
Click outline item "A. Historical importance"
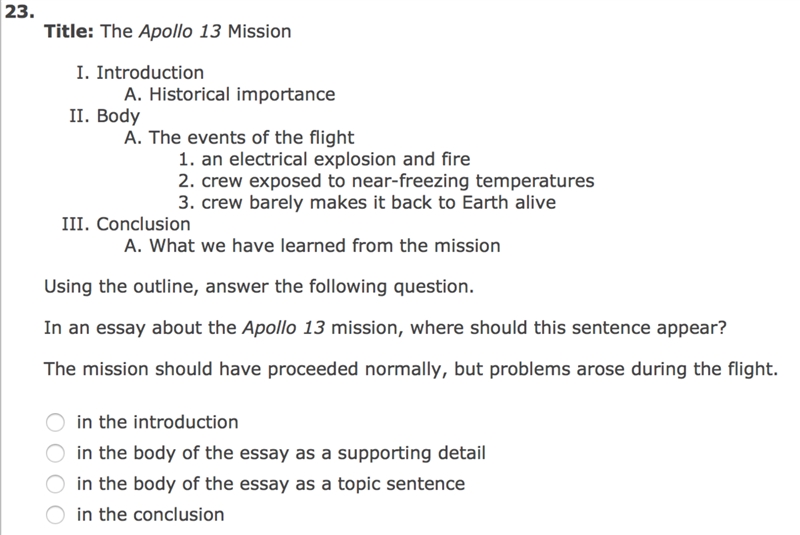click(x=230, y=94)
